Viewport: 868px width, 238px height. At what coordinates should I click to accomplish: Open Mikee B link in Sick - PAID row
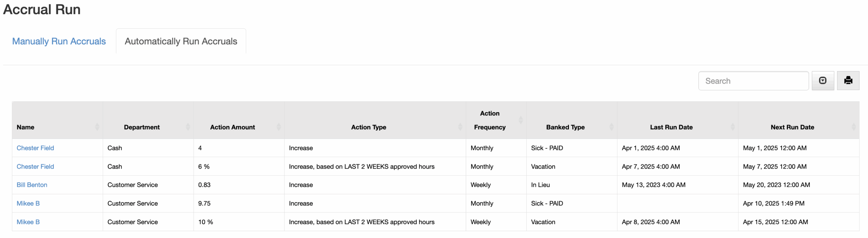click(28, 203)
